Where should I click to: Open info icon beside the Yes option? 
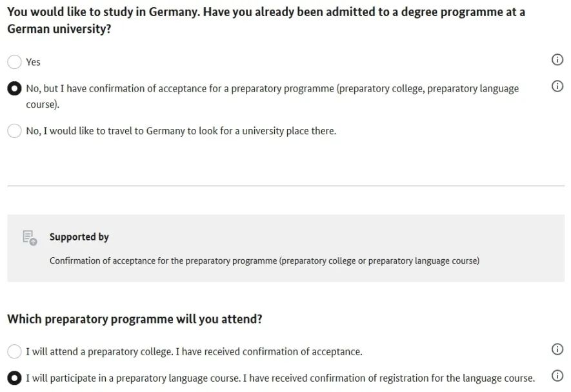coord(557,59)
